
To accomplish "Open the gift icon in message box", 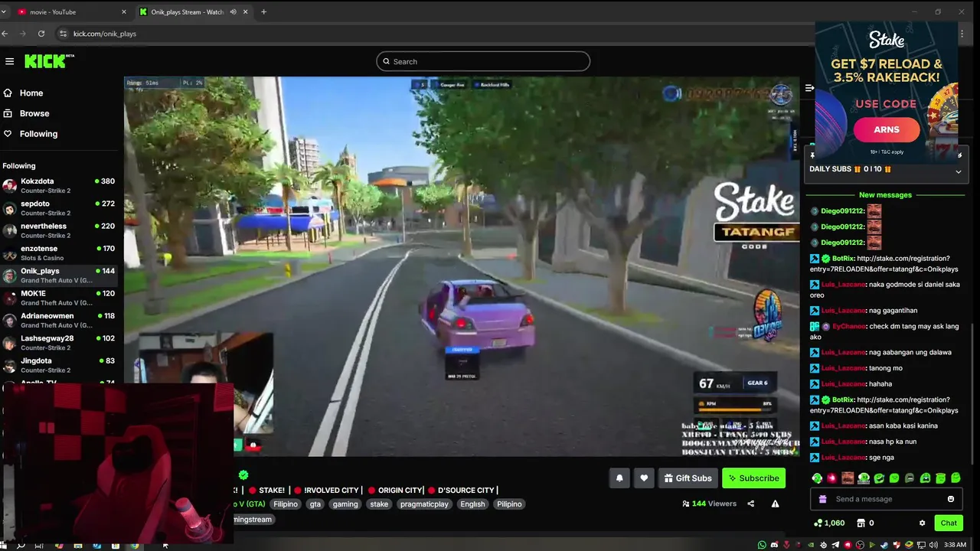I will pos(822,499).
